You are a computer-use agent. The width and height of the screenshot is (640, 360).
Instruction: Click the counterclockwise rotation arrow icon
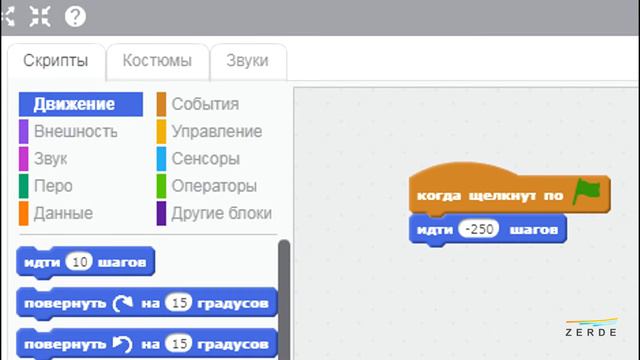[122, 344]
